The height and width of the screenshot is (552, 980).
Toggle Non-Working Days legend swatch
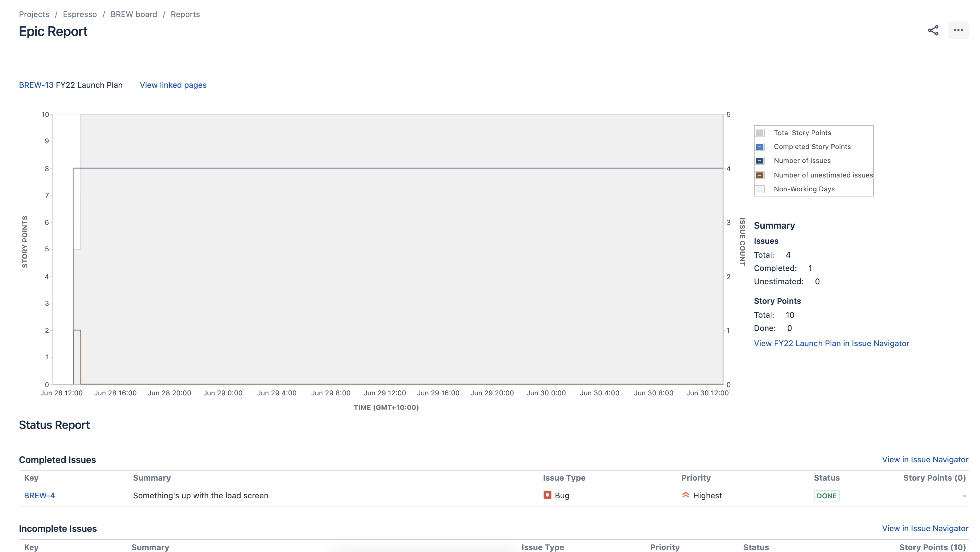(x=759, y=189)
